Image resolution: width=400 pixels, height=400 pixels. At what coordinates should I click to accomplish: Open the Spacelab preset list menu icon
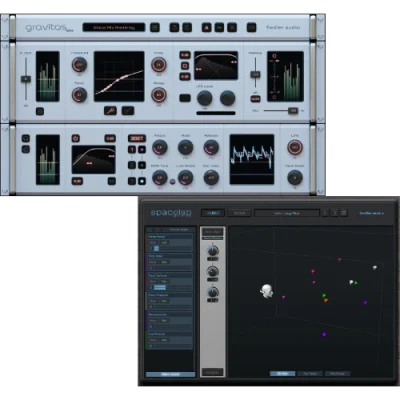coord(344,213)
